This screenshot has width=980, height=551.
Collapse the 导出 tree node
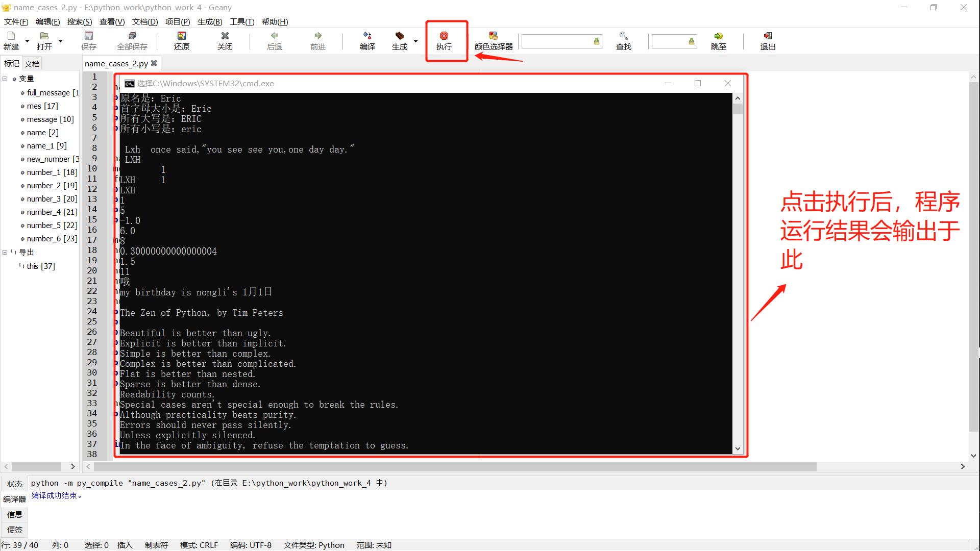point(5,252)
